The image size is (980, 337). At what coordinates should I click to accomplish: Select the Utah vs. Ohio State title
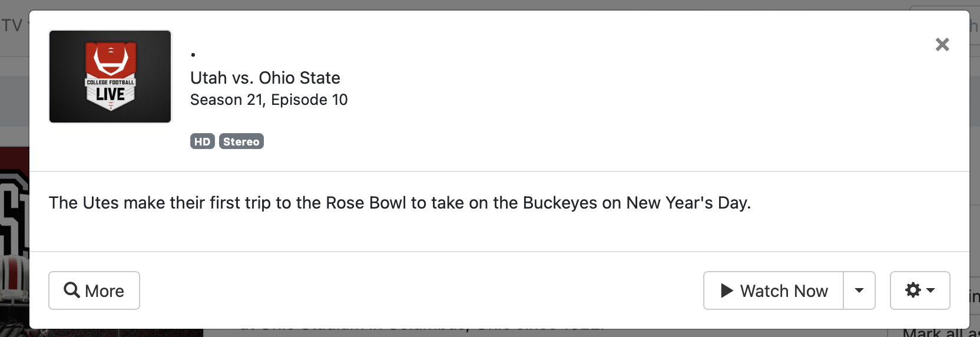(265, 78)
